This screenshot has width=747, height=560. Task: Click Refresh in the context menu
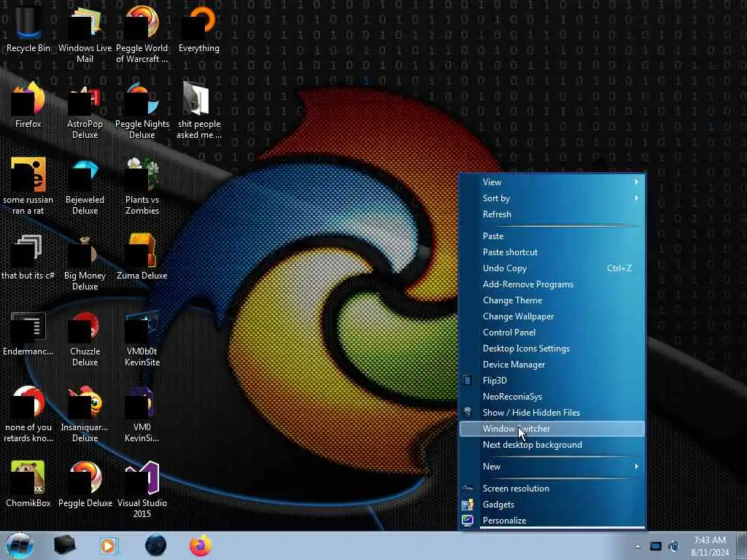coord(552,214)
